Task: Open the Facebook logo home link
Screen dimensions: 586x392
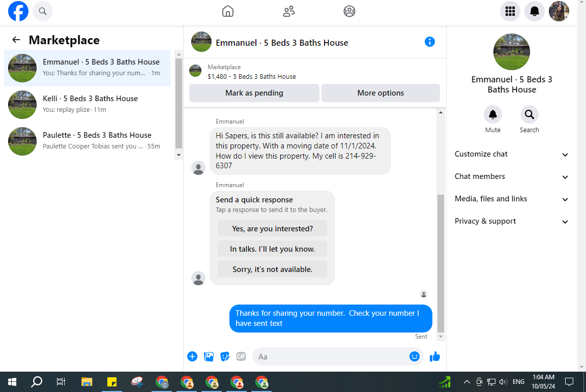Action: coord(18,11)
